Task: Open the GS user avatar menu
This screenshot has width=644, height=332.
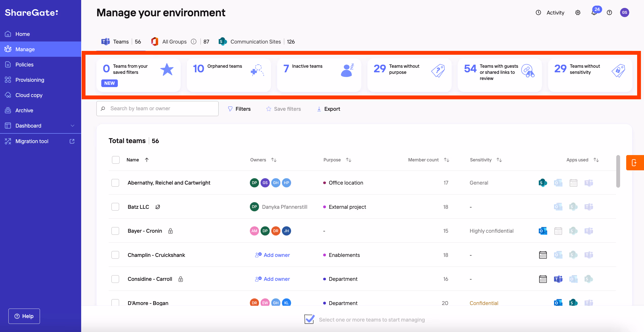Action: coord(624,13)
